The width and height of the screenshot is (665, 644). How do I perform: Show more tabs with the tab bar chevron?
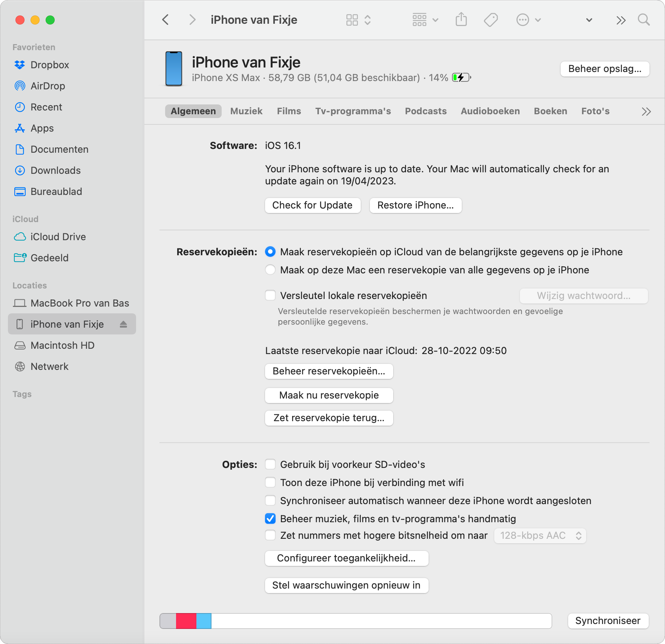pyautogui.click(x=646, y=112)
